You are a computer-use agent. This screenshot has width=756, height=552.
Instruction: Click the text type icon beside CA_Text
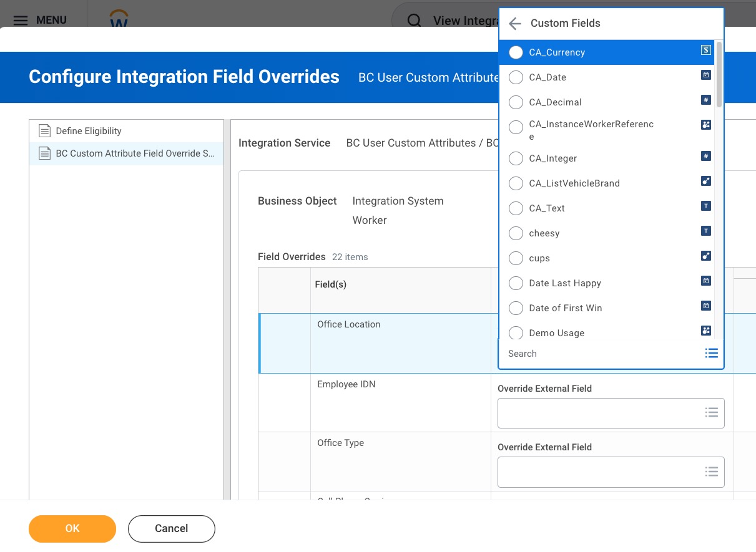[706, 206]
